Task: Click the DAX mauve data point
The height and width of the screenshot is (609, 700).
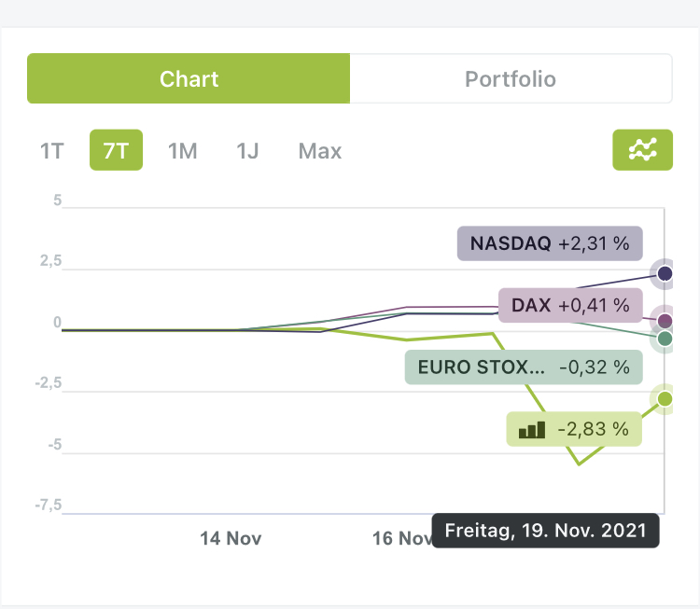Action: [x=665, y=321]
